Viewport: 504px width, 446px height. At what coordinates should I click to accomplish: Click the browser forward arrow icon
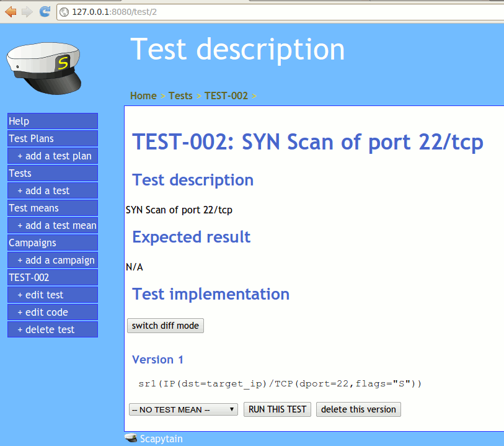click(x=27, y=11)
